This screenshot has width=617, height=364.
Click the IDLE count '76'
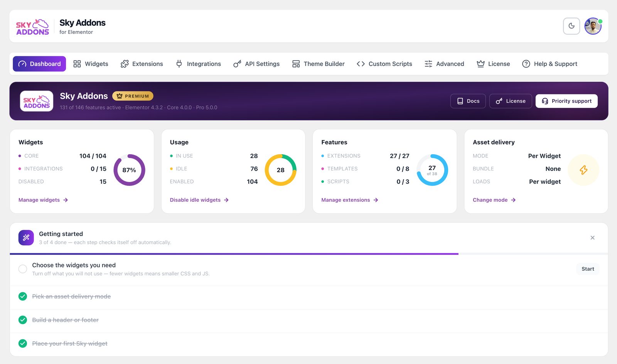pos(254,169)
